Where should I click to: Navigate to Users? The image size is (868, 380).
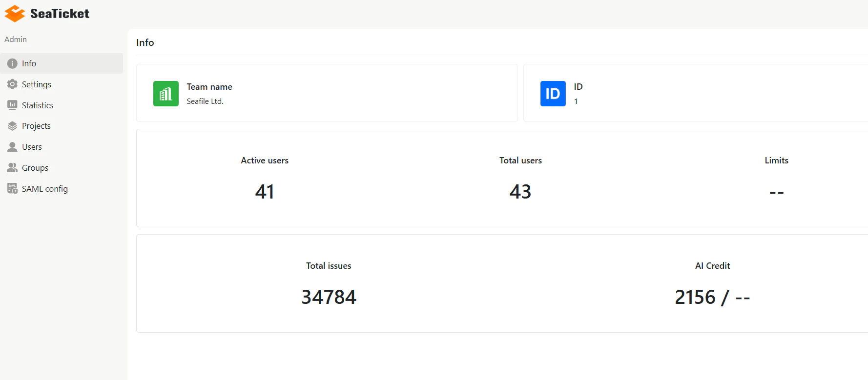[x=62, y=147]
